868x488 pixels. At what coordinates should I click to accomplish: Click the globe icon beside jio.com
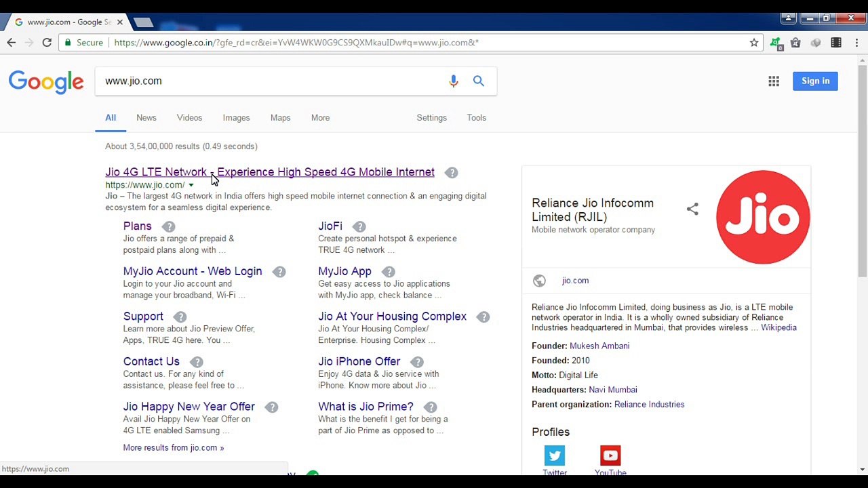click(539, 281)
